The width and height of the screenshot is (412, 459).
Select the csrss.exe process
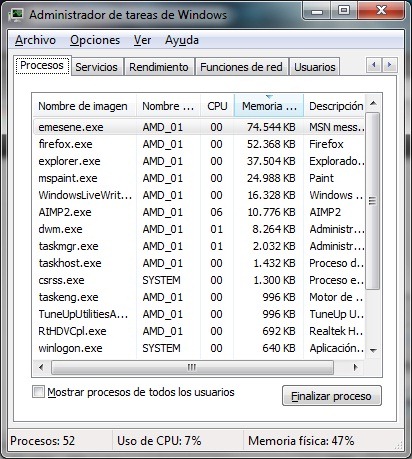coord(199,280)
